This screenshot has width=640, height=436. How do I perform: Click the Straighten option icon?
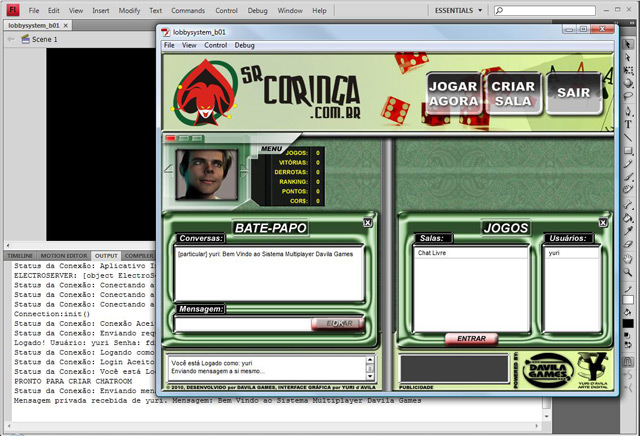pyautogui.click(x=628, y=388)
